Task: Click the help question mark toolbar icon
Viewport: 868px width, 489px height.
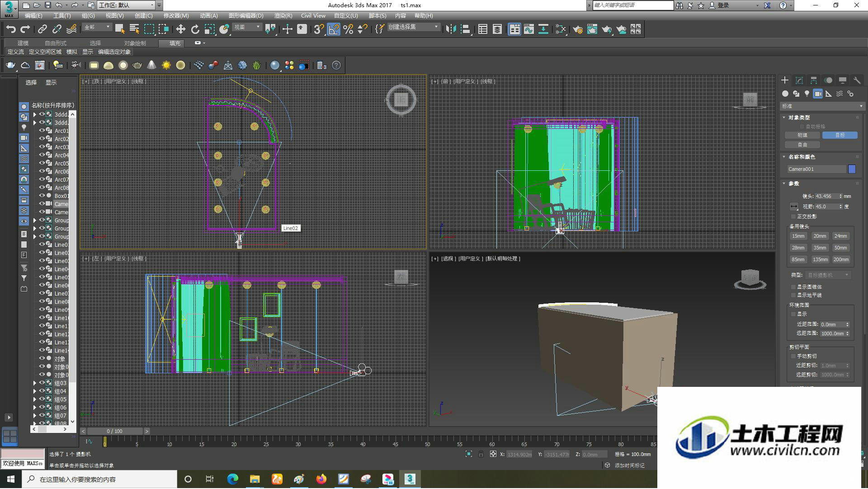Action: (x=336, y=66)
